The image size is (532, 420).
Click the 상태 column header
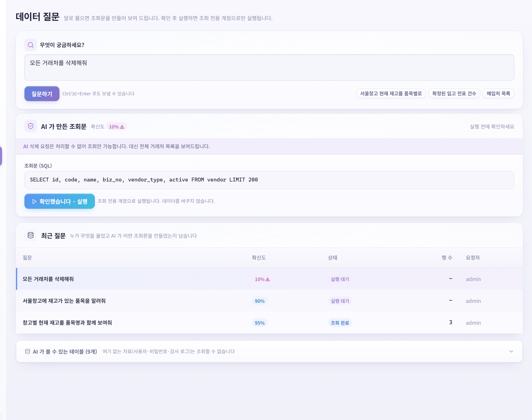coord(332,257)
